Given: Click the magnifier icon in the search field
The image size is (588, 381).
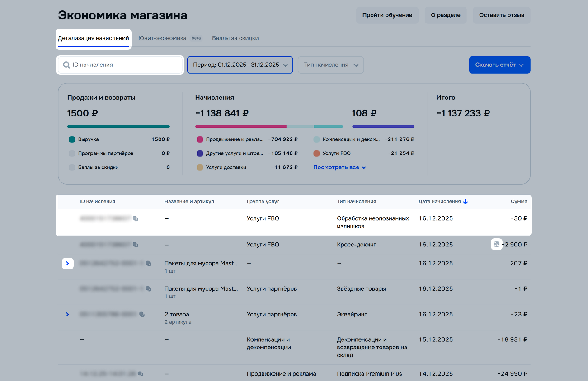Looking at the screenshot, I should [66, 65].
